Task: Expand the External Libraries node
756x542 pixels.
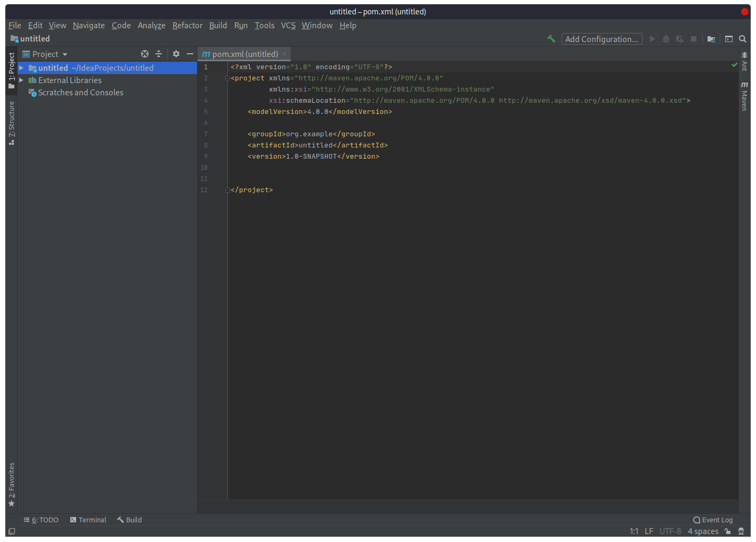Action: tap(21, 80)
